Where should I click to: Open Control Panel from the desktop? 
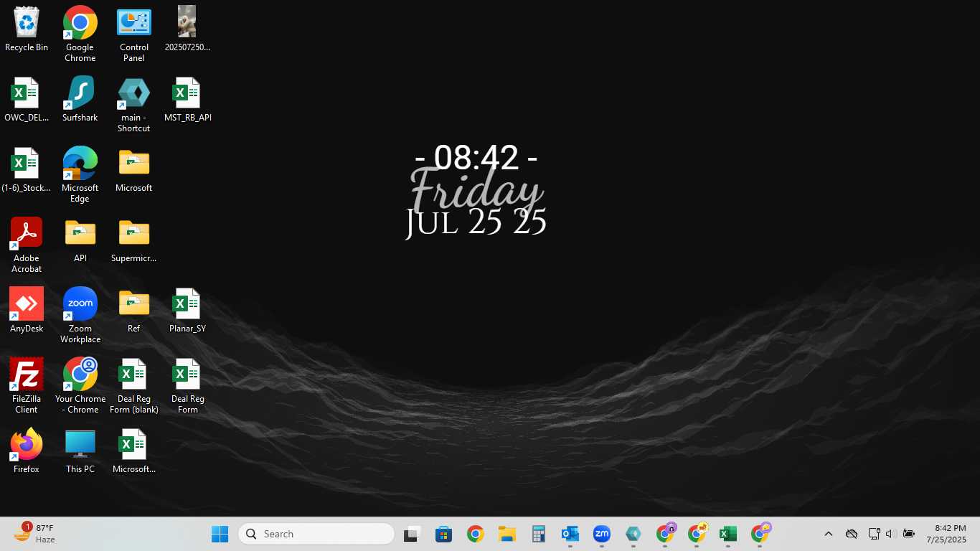click(x=134, y=34)
